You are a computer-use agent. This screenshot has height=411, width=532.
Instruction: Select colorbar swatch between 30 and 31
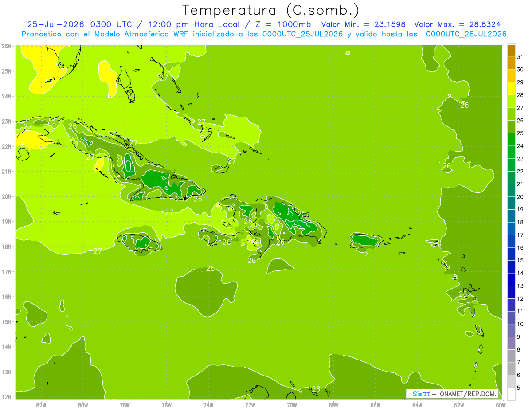tap(511, 63)
